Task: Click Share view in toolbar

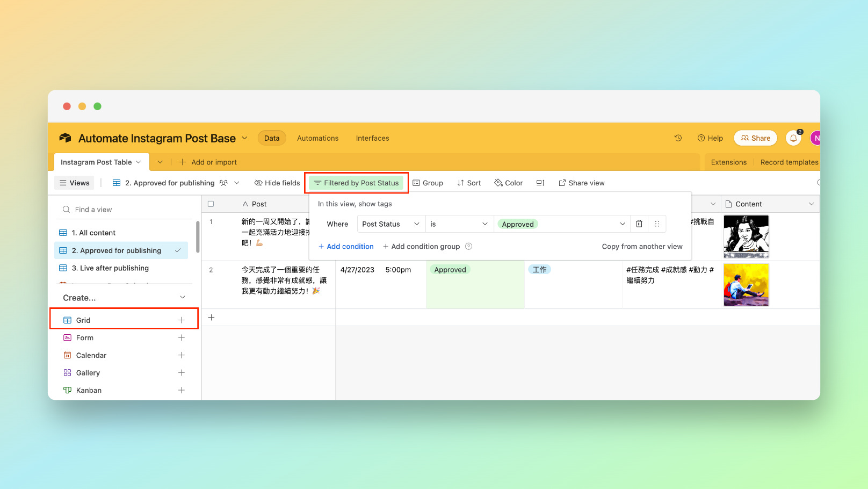Action: 582,183
